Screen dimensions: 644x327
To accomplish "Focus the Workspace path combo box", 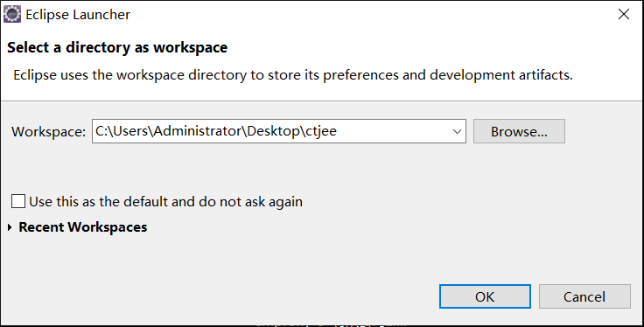I will click(279, 131).
